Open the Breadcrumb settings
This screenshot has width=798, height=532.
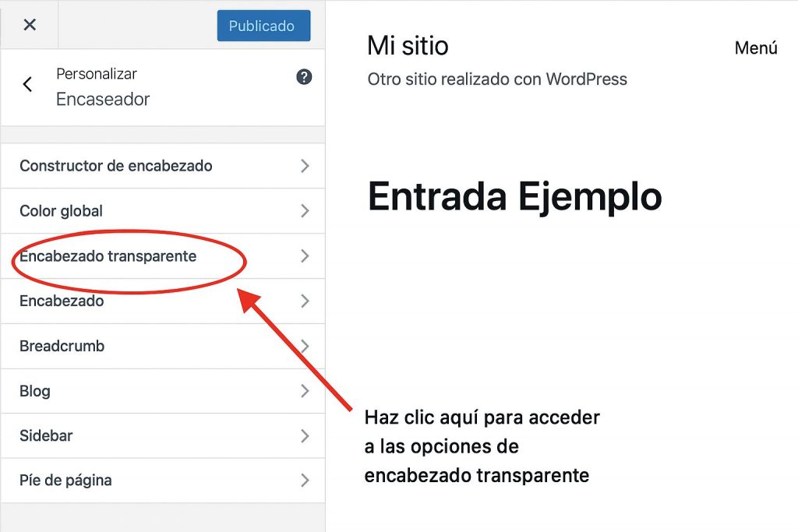[64, 346]
